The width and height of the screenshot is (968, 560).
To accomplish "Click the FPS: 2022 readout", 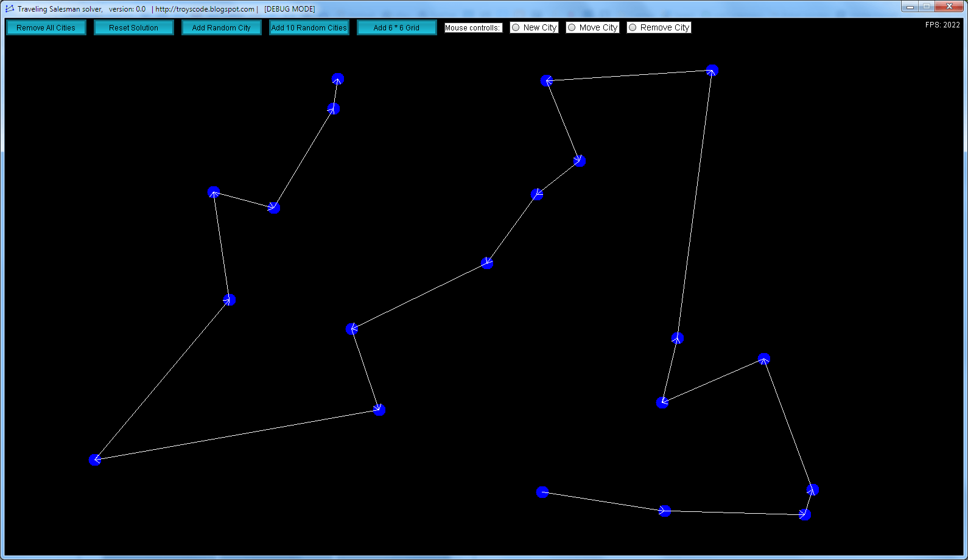I will (x=942, y=25).
